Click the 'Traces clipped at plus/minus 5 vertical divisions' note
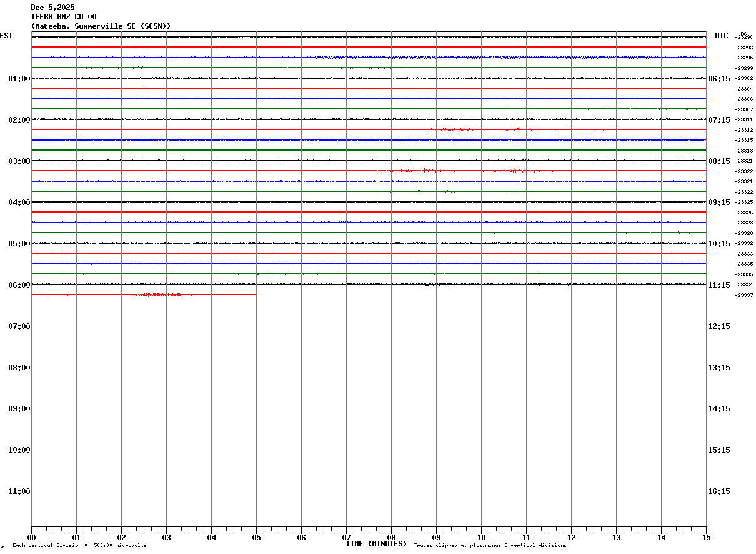 (490, 546)
